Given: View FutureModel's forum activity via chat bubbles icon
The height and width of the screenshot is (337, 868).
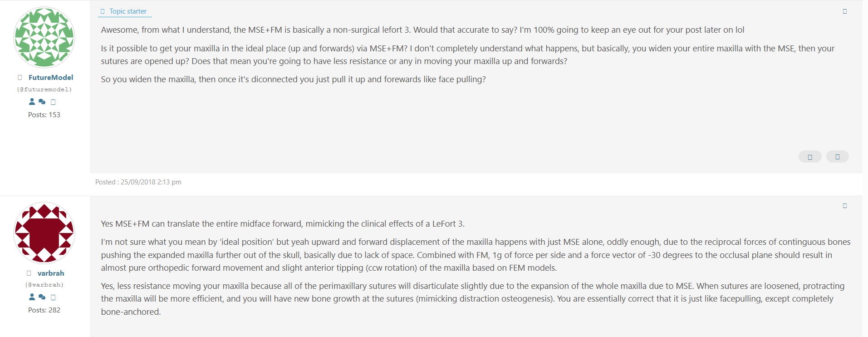Looking at the screenshot, I should click(x=42, y=102).
